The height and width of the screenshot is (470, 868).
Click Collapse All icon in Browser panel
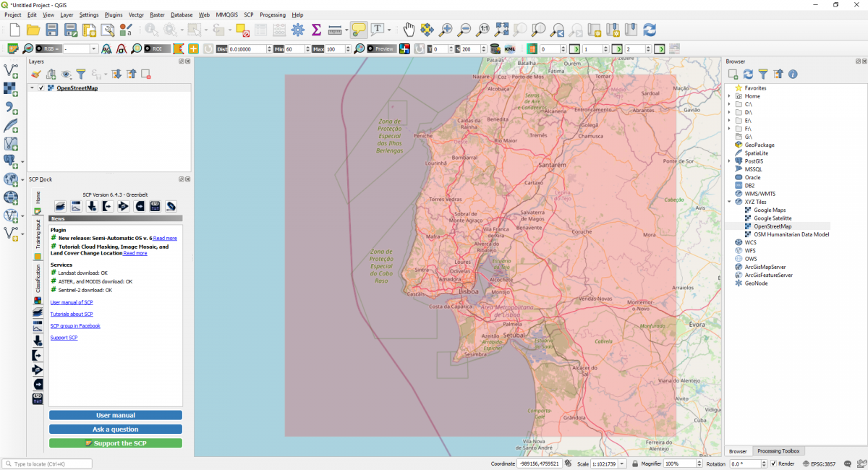click(x=778, y=74)
